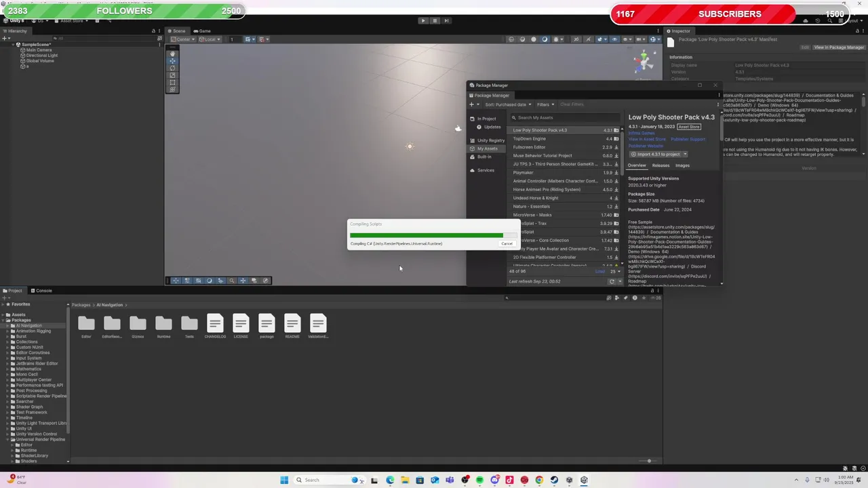Open Sort: Purchased date dropdown
The height and width of the screenshot is (488, 868).
[508, 104]
